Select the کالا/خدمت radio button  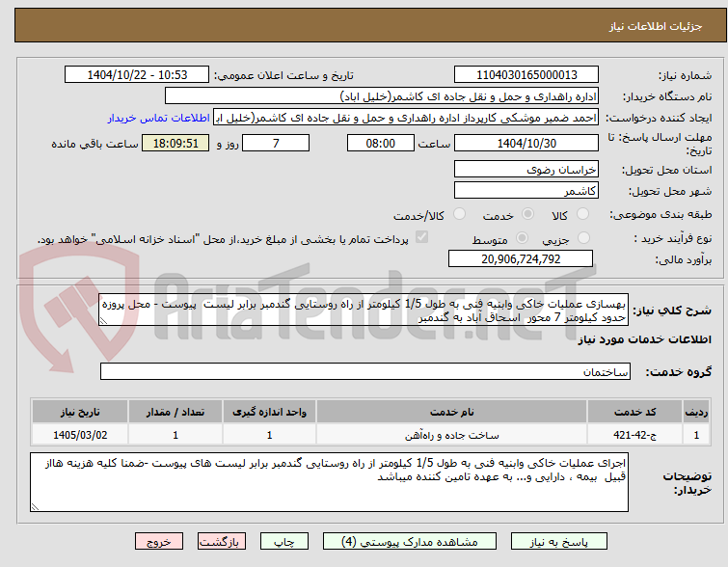[459, 214]
